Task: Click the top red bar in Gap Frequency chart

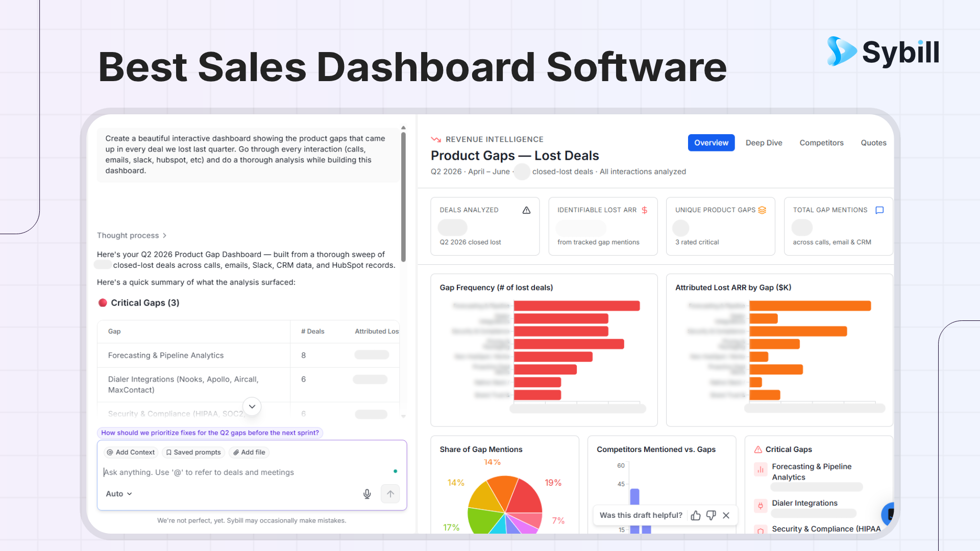Action: pos(577,306)
